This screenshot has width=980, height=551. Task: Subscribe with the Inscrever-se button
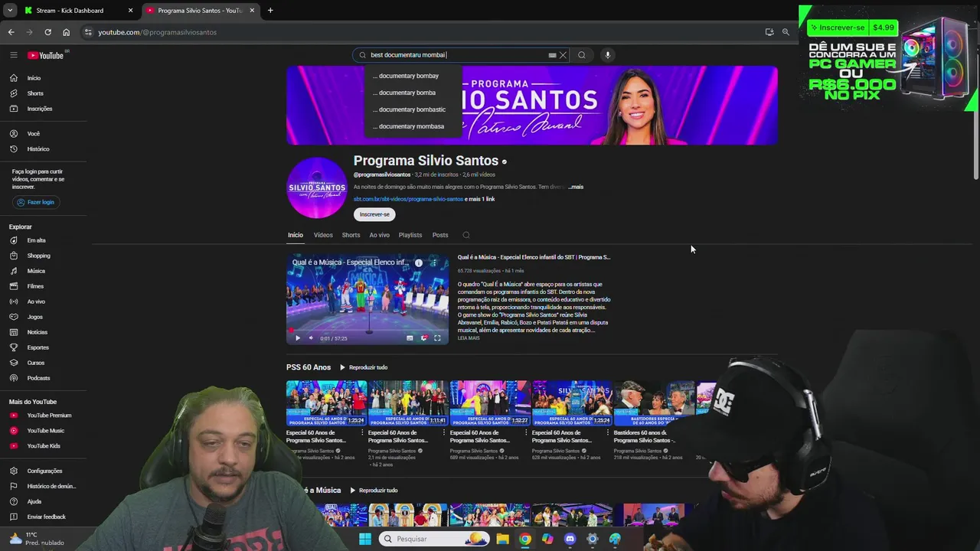click(374, 214)
